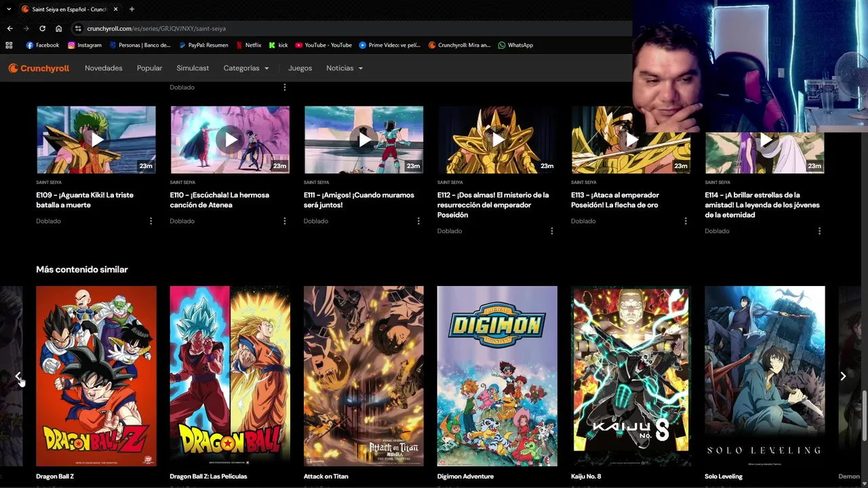Open Juegos menu item
The height and width of the screenshot is (488, 868).
pyautogui.click(x=300, y=68)
